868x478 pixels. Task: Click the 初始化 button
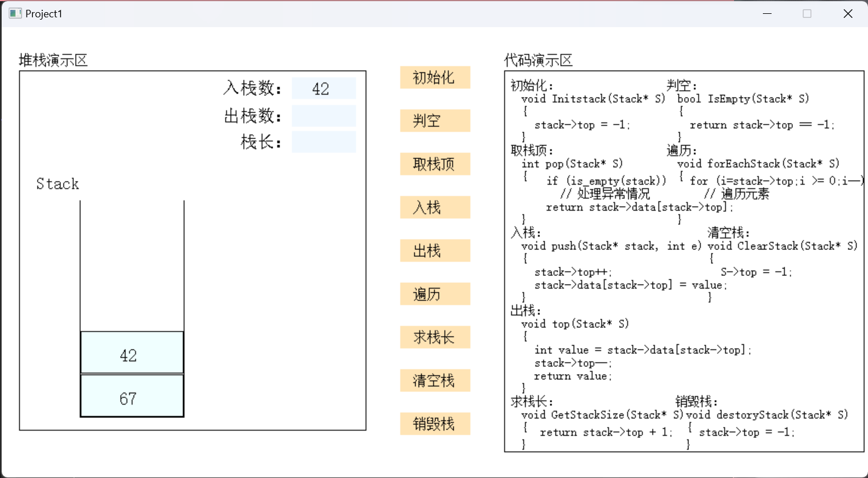click(x=435, y=78)
